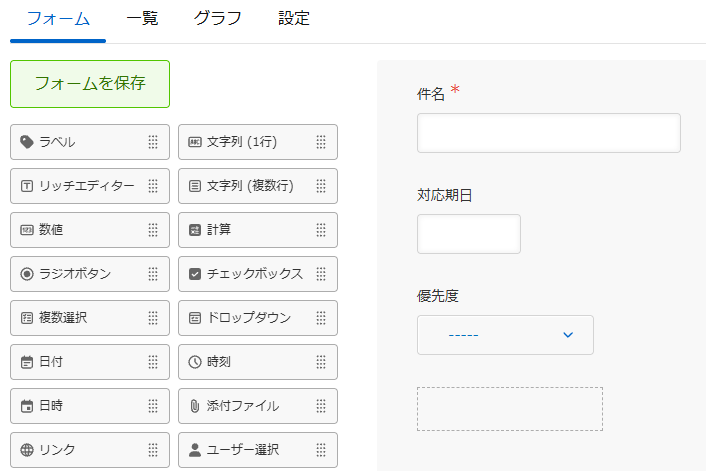Screen dimensions: 706x471
Task: Click drag handle of ドロップダウン field
Action: (x=321, y=318)
